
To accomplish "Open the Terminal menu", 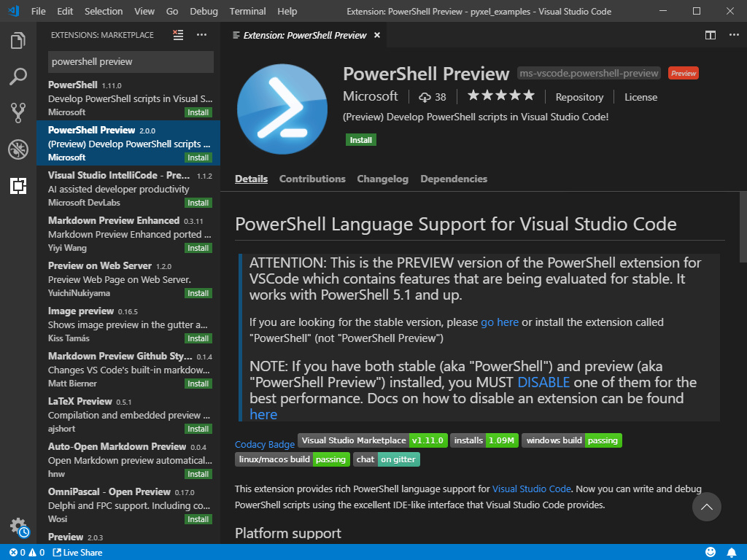I will coord(247,11).
